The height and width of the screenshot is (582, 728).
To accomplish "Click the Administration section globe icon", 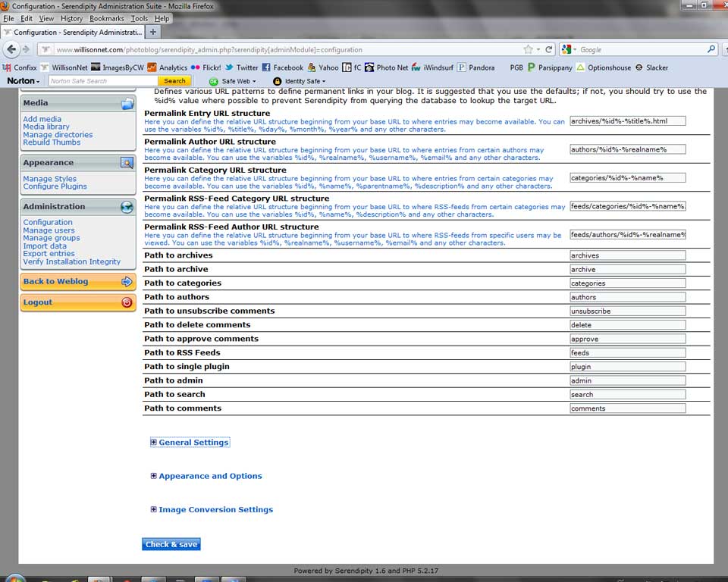I will point(127,207).
